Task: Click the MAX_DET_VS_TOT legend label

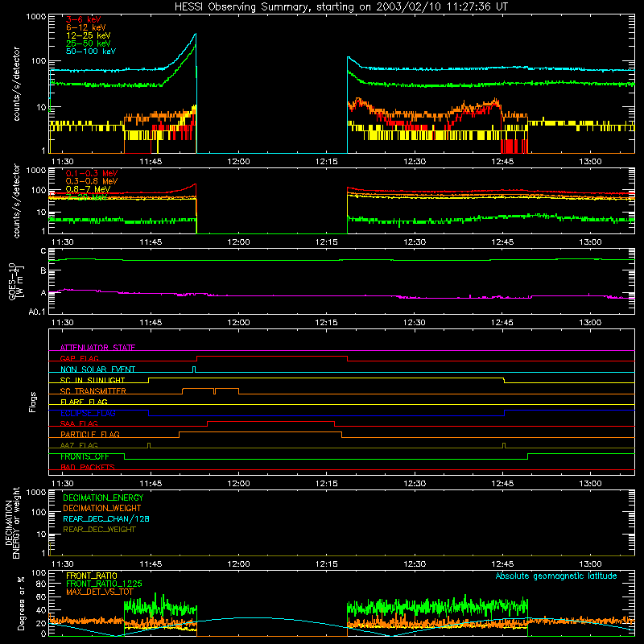Action: point(100,592)
